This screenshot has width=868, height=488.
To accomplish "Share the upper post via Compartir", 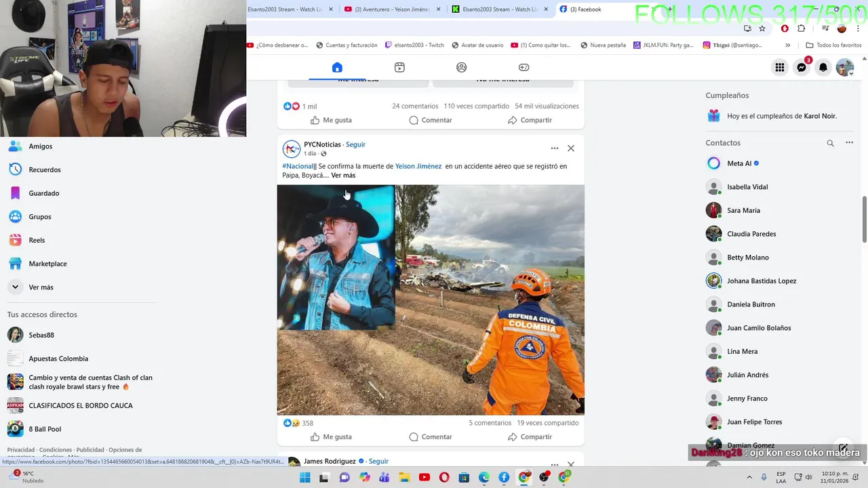I will tap(530, 120).
